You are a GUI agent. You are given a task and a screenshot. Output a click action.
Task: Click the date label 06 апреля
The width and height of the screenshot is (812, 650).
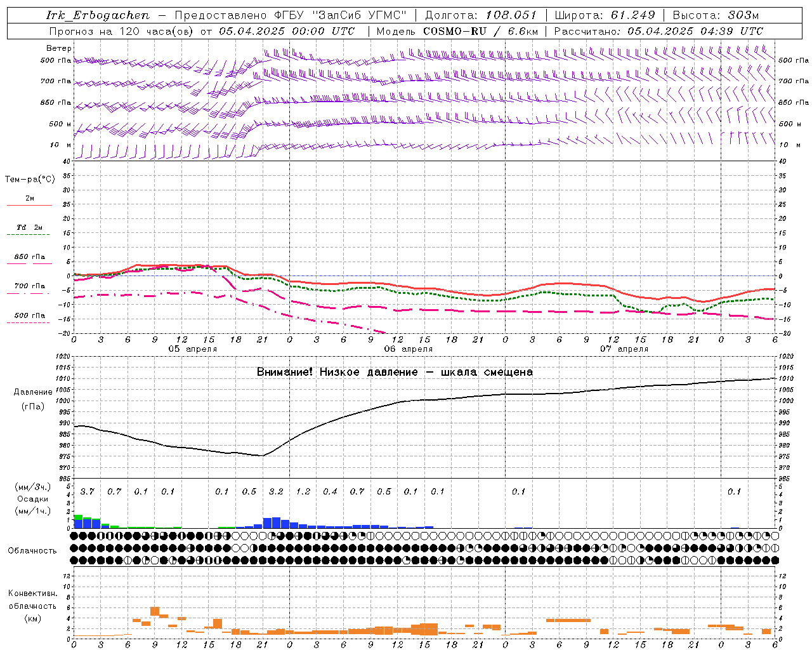408,349
